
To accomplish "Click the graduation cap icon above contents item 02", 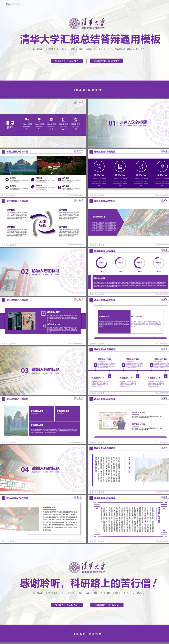I will tap(39, 120).
